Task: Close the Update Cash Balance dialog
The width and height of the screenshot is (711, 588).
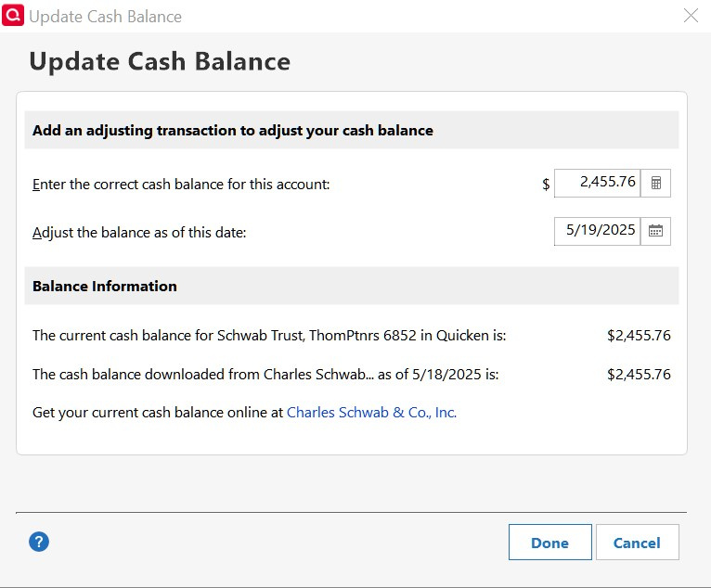Action: click(691, 16)
